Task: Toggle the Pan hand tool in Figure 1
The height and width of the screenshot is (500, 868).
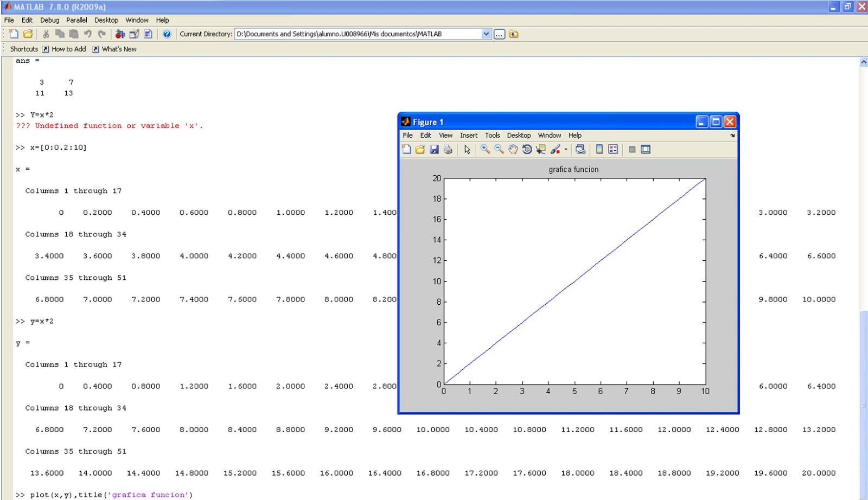Action: click(513, 149)
